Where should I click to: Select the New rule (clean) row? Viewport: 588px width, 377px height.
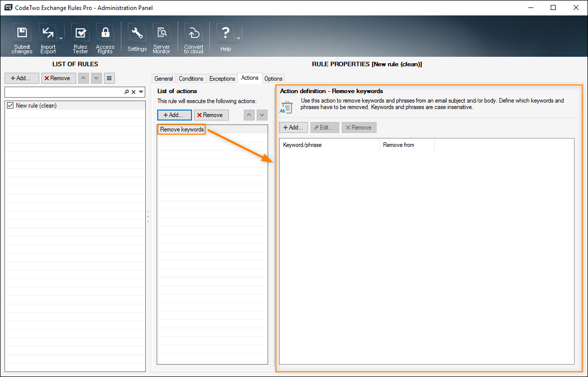[75, 106]
